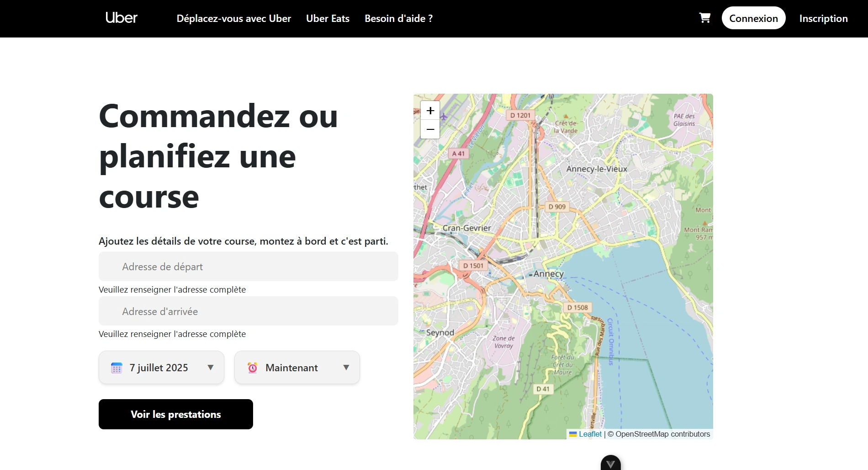
Task: Click the Connexion button
Action: [753, 18]
